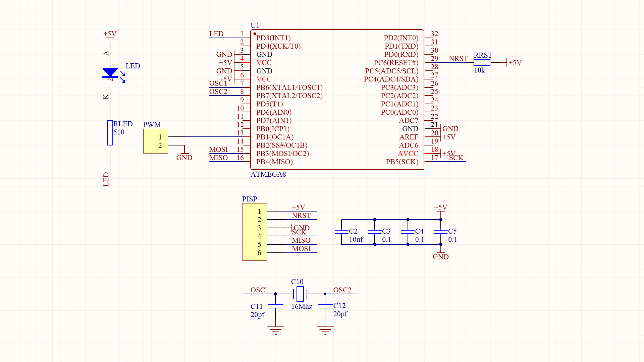Select the 10uf capacitor C2
644x362 pixels.
(x=341, y=231)
